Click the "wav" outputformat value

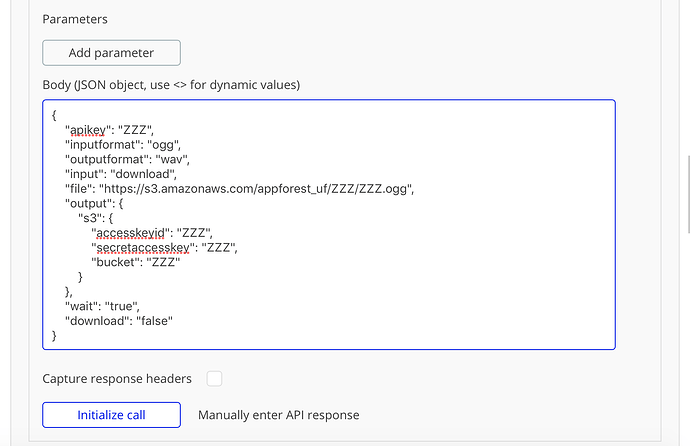pyautogui.click(x=170, y=159)
